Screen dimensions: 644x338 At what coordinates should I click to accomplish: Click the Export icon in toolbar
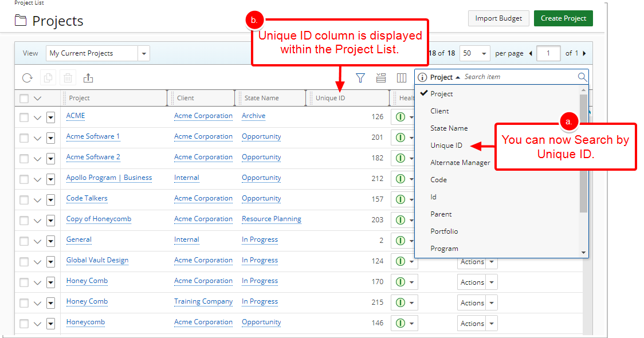click(x=88, y=77)
